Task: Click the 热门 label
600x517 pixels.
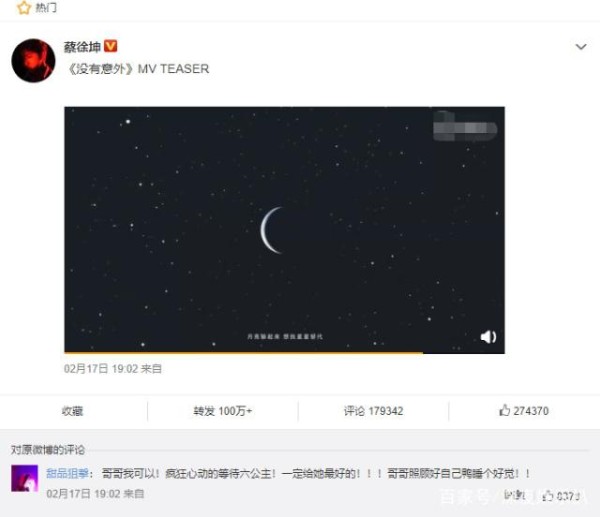Action: point(46,7)
